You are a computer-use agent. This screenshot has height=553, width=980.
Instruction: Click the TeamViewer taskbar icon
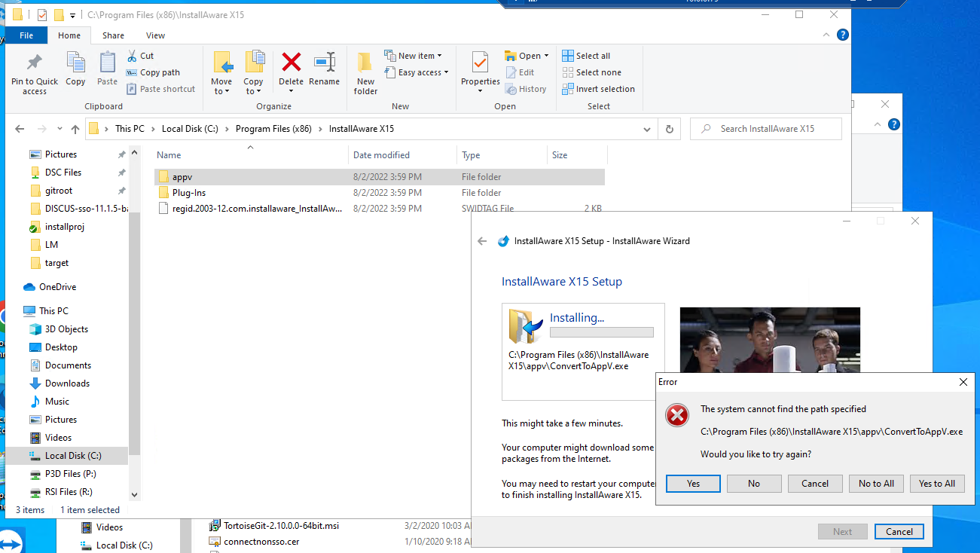point(12,542)
